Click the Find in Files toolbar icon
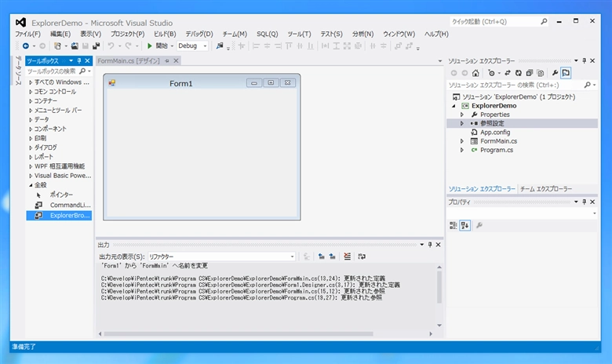 [x=220, y=46]
